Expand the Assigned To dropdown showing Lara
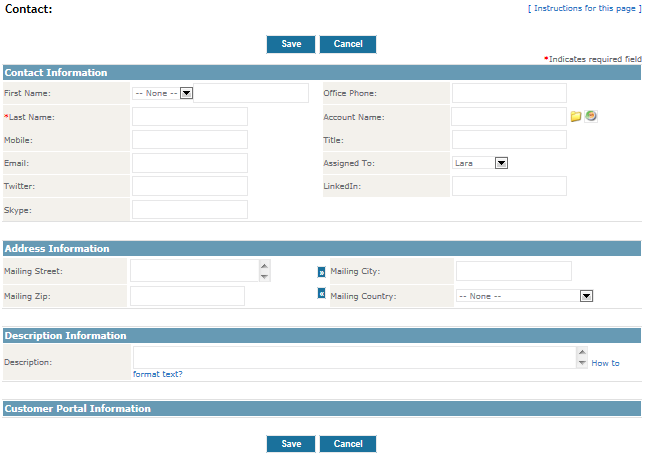The image size is (647, 461). [502, 163]
